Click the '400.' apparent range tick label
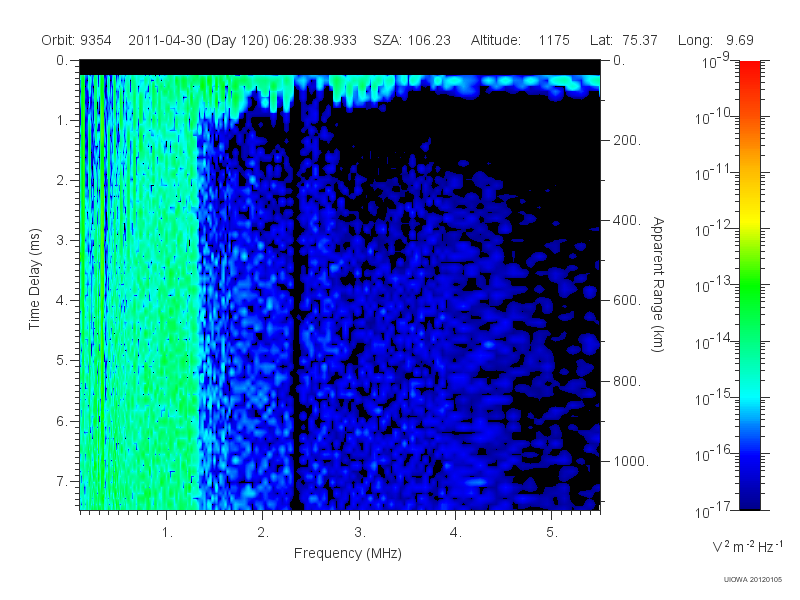The height and width of the screenshot is (600, 800). [627, 220]
